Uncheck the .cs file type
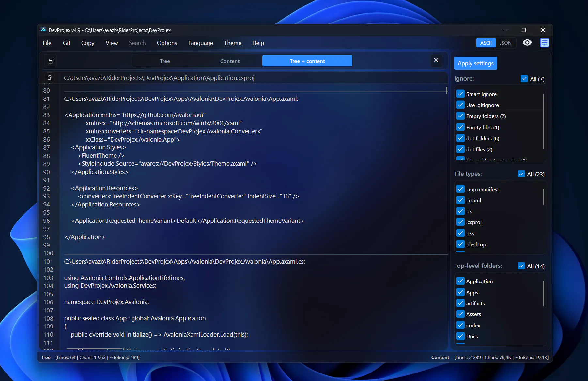The height and width of the screenshot is (381, 588). tap(460, 211)
